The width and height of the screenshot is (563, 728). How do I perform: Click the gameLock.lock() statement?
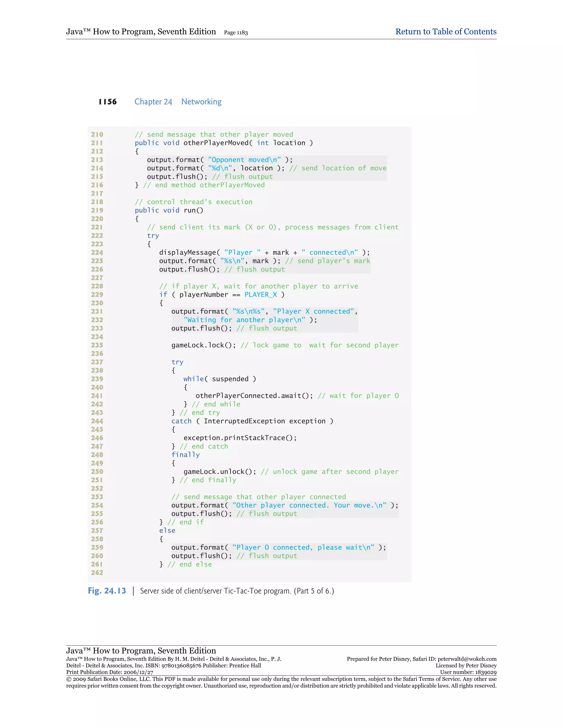point(203,345)
